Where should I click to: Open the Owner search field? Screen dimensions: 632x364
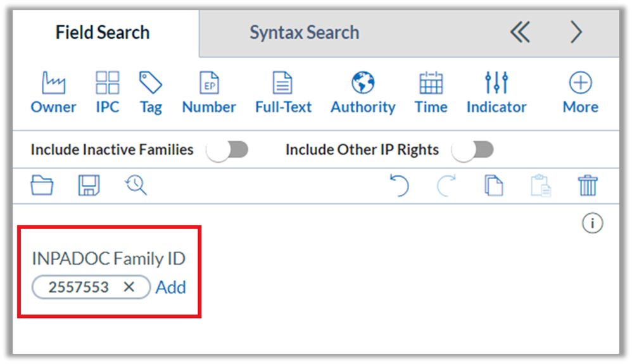pyautogui.click(x=53, y=92)
